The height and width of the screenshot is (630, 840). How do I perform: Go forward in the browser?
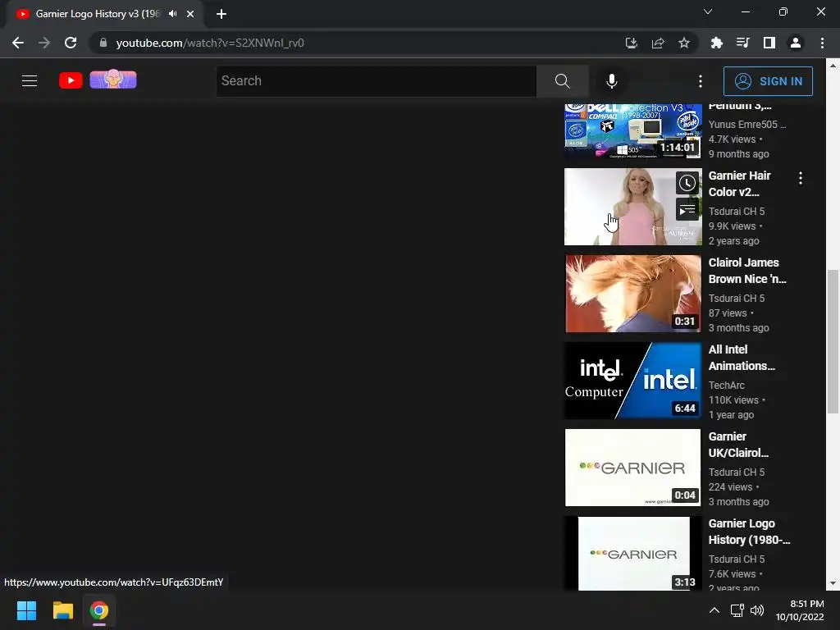(44, 43)
